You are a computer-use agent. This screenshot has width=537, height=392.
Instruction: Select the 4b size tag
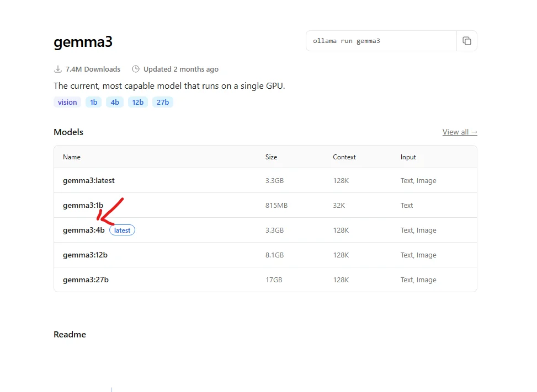pos(115,103)
